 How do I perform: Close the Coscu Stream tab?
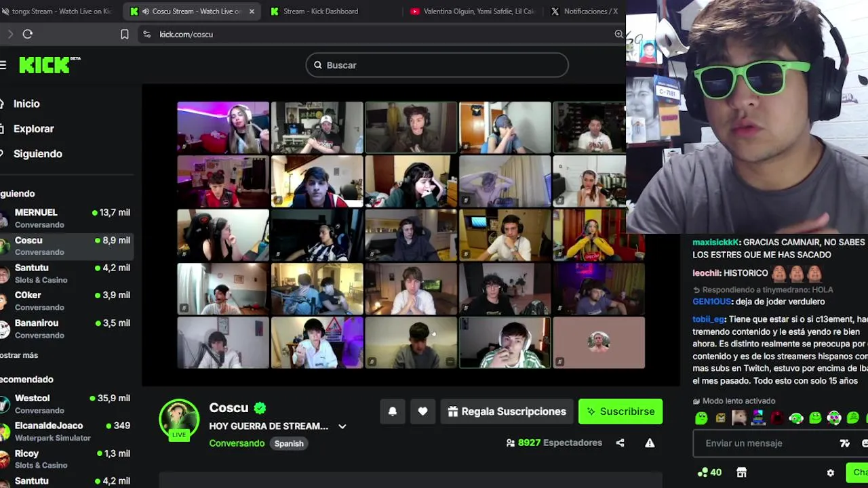coord(252,12)
